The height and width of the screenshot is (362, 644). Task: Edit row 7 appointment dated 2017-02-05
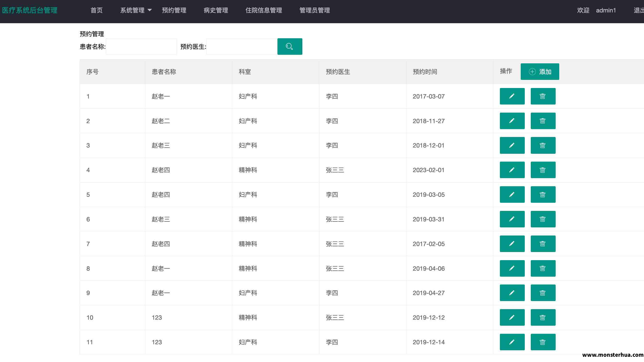512,244
